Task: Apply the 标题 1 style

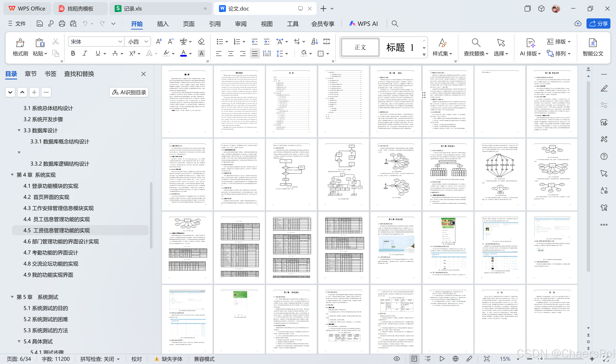Action: [x=400, y=47]
